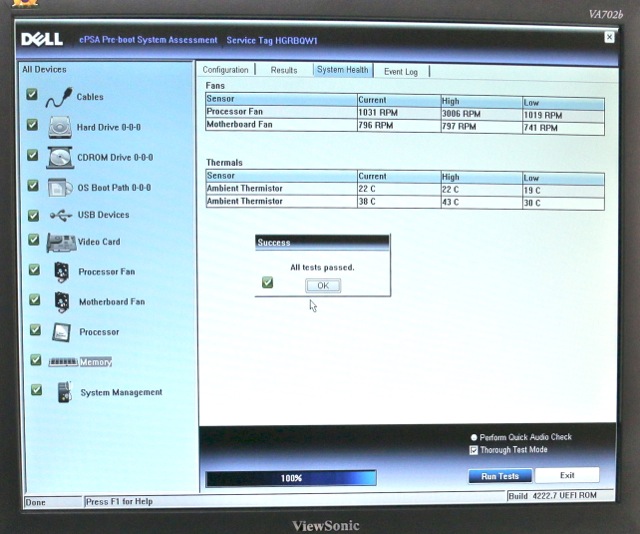Close the ePSA window with X
Screen dimensions: 640x534
(x=609, y=37)
